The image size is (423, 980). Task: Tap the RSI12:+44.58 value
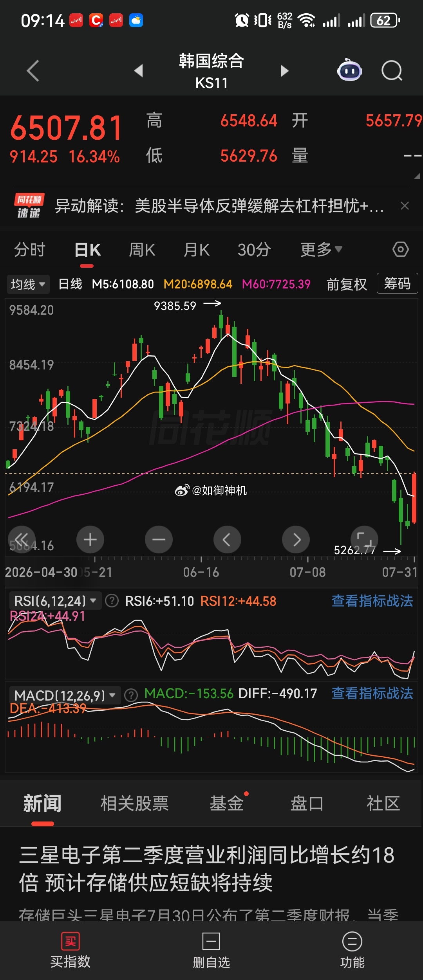[238, 601]
